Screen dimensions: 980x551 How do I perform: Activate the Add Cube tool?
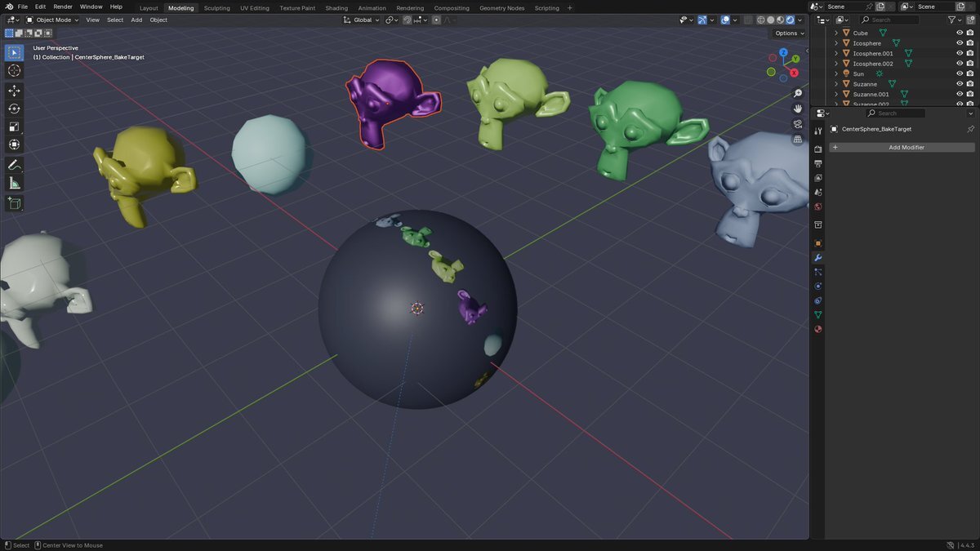(14, 202)
